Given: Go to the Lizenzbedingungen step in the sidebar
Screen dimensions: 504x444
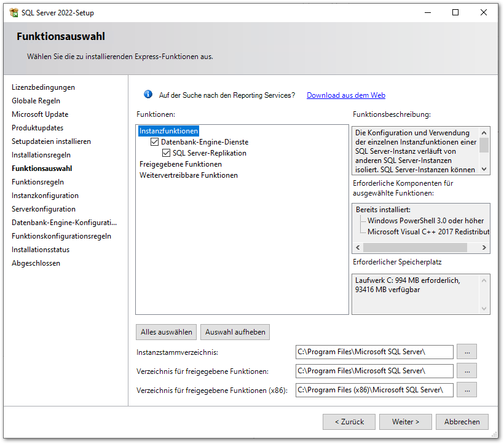Looking at the screenshot, I should (43, 87).
